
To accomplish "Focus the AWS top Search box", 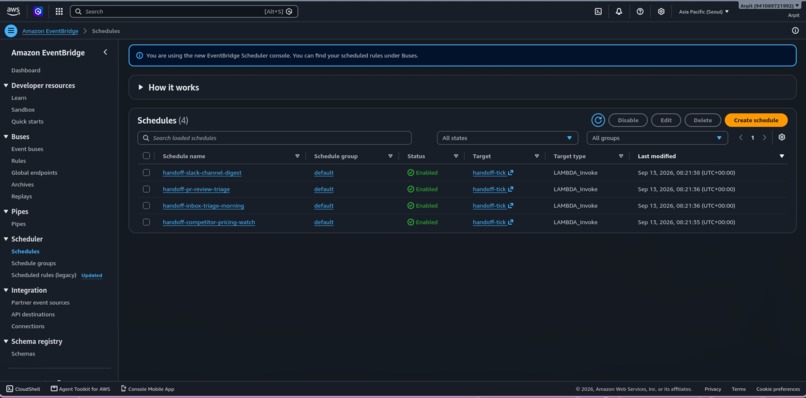I will pos(184,11).
